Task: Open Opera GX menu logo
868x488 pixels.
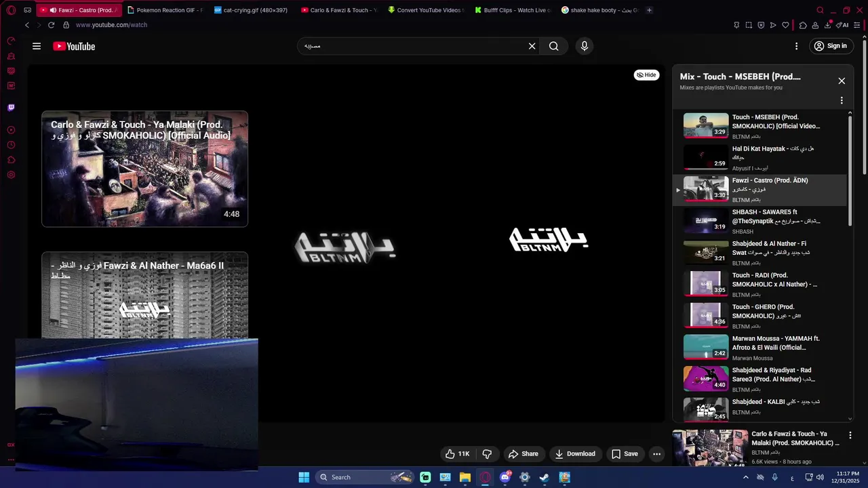Action: pos(11,10)
